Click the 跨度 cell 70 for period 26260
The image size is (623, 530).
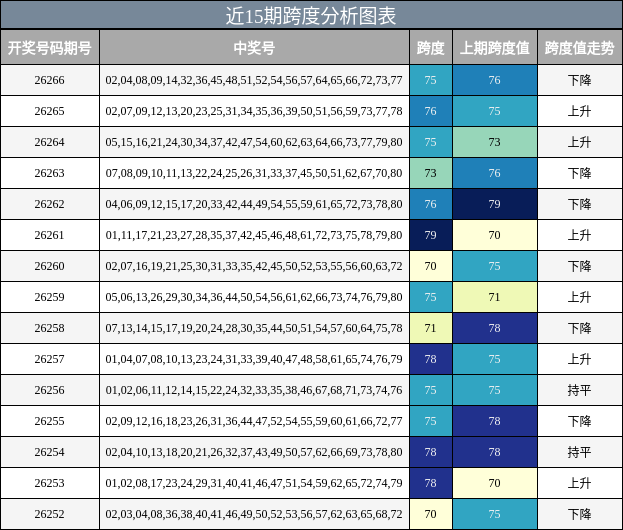coord(431,266)
